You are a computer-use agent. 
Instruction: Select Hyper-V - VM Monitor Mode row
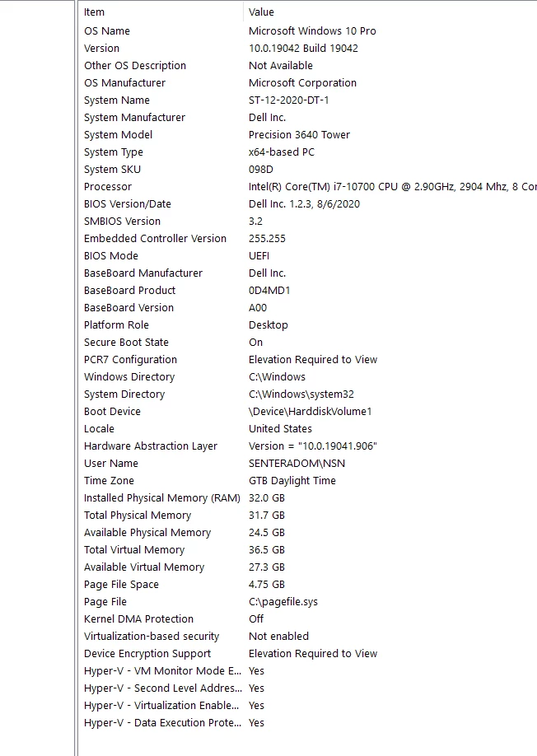tap(162, 672)
